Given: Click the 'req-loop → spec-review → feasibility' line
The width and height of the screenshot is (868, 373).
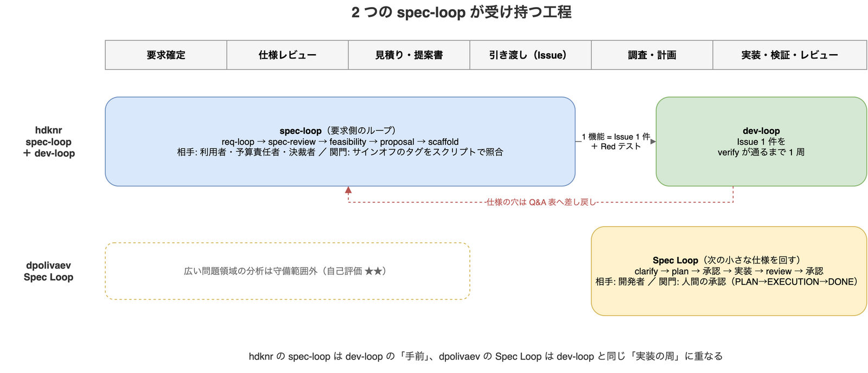Looking at the screenshot, I should [340, 142].
